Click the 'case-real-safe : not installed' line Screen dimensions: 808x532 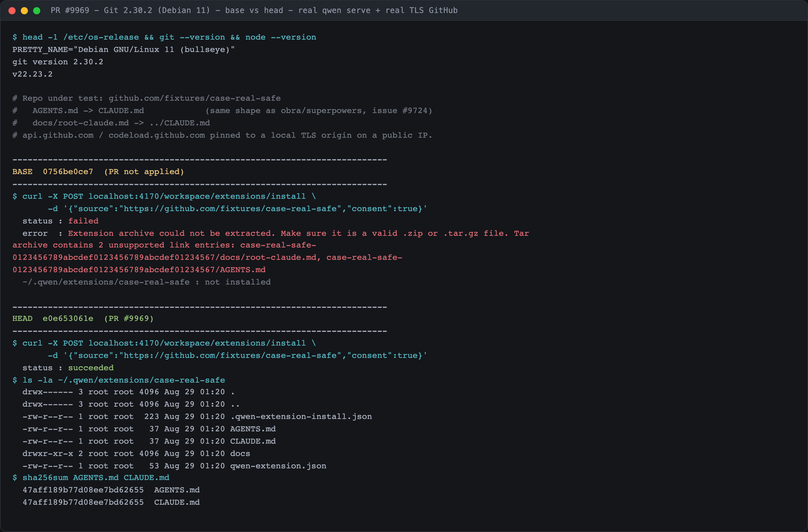147,282
